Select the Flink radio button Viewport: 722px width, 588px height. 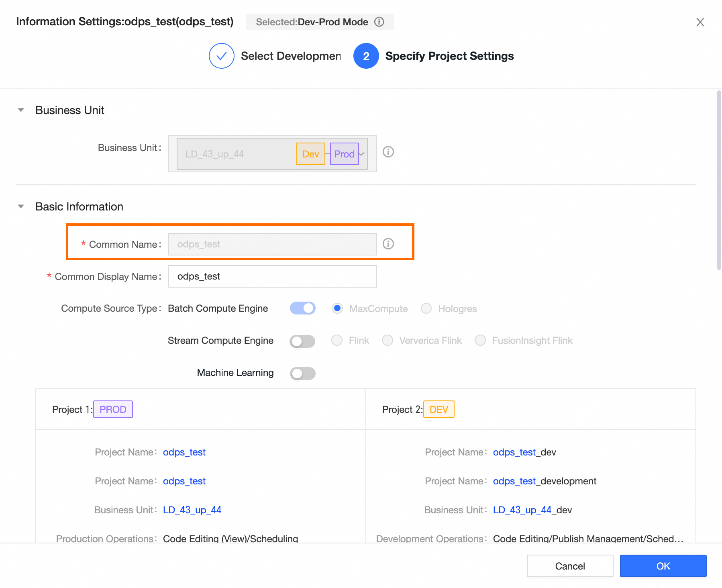pyautogui.click(x=337, y=341)
